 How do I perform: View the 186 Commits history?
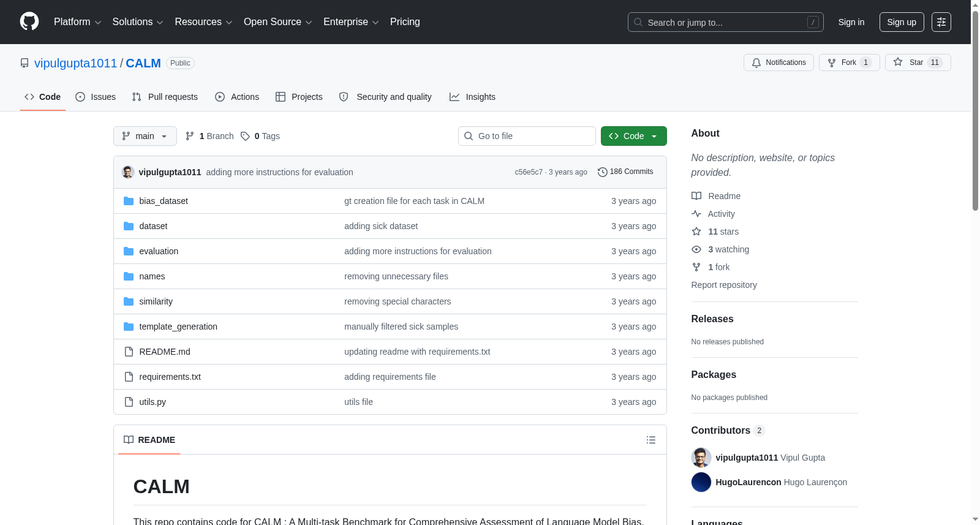point(625,172)
